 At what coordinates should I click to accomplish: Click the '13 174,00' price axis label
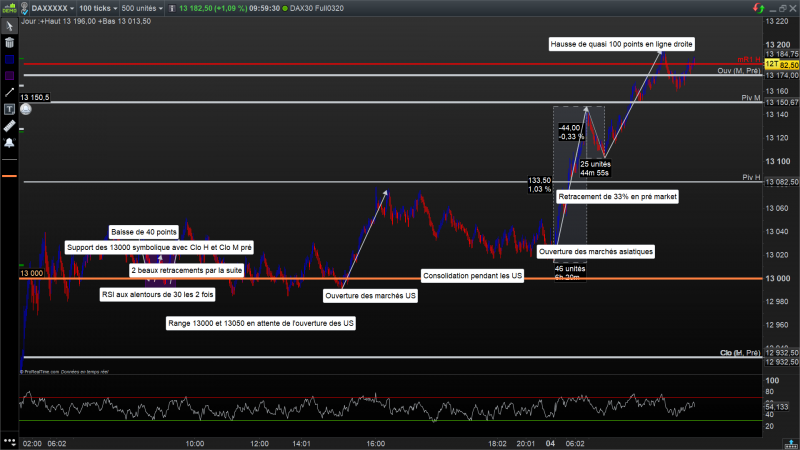click(782, 76)
